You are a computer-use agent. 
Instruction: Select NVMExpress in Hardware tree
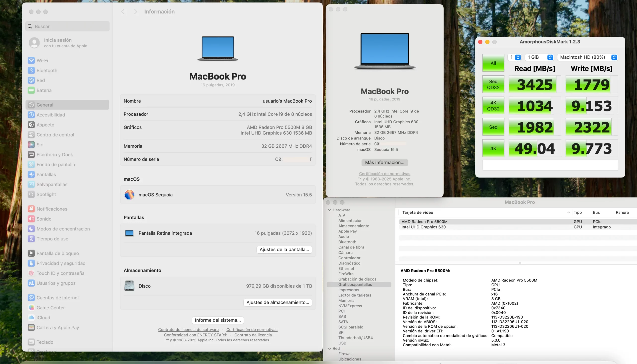(x=350, y=306)
